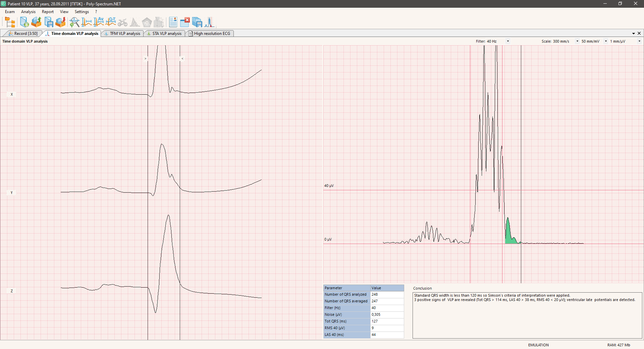
Task: Switch to the STA VLP analysis tab
Action: tap(164, 34)
